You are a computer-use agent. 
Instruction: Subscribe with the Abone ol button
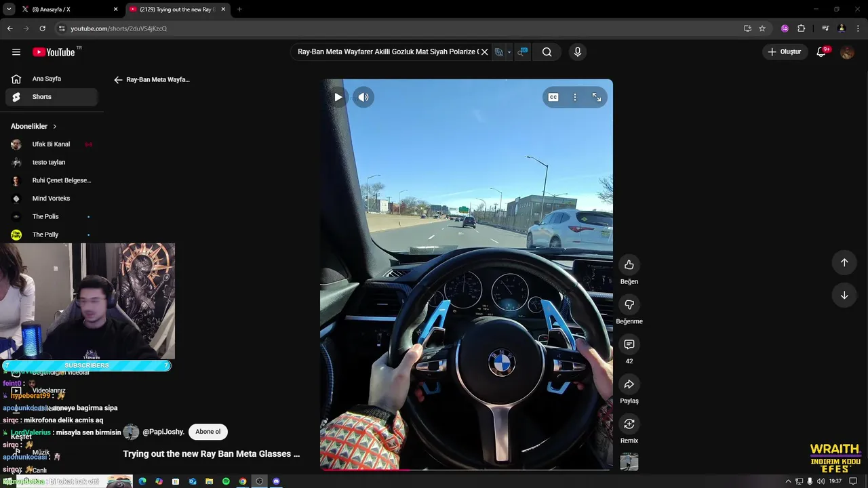click(x=208, y=432)
